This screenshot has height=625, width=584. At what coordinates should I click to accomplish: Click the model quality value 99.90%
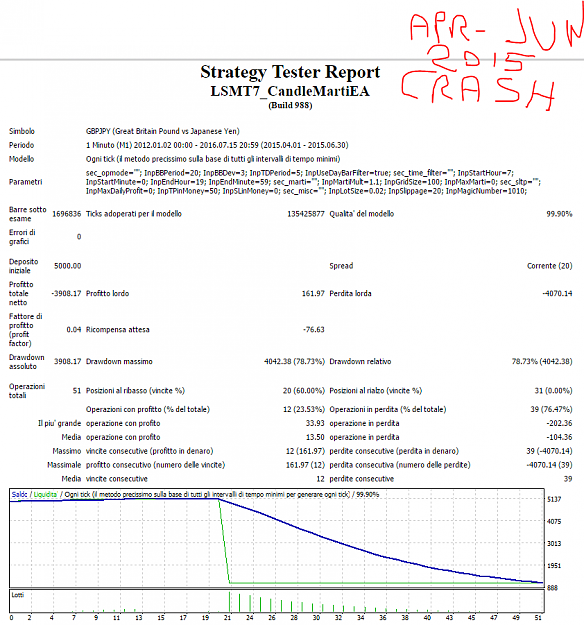(x=559, y=214)
